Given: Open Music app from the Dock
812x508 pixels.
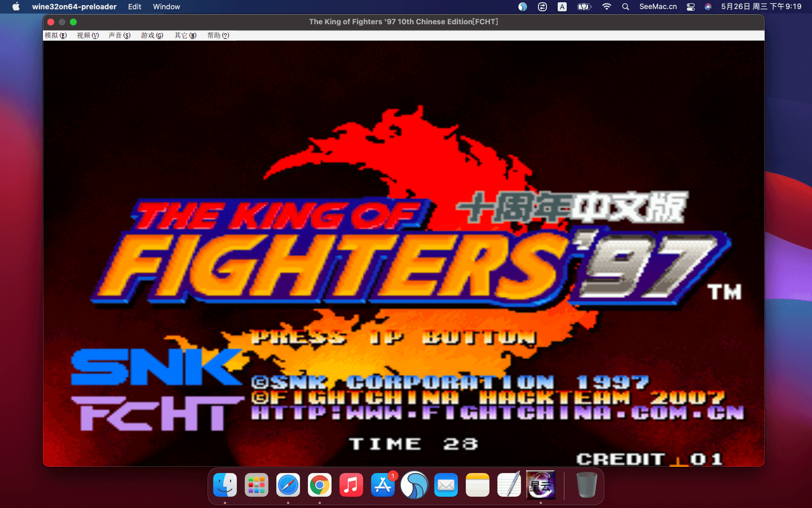Looking at the screenshot, I should (351, 485).
